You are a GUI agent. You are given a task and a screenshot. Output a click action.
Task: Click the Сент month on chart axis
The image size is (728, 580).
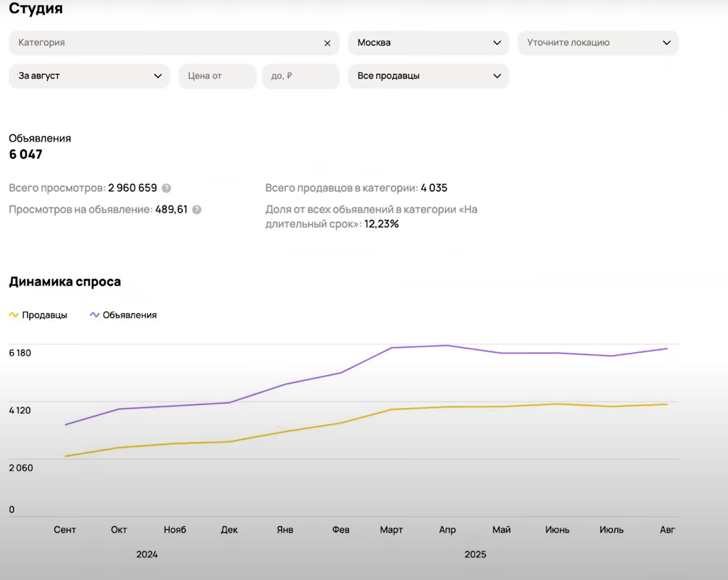(x=65, y=530)
